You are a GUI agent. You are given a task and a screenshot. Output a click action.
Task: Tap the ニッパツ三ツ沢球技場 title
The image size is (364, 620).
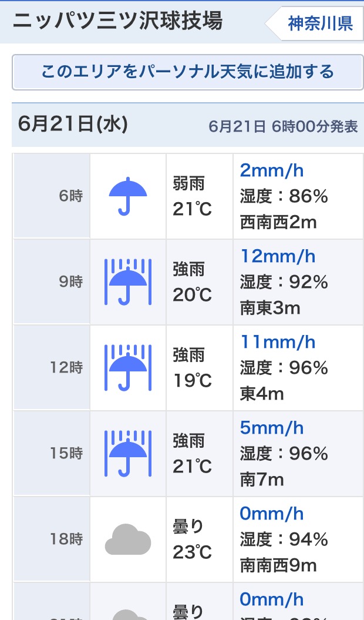[117, 21]
